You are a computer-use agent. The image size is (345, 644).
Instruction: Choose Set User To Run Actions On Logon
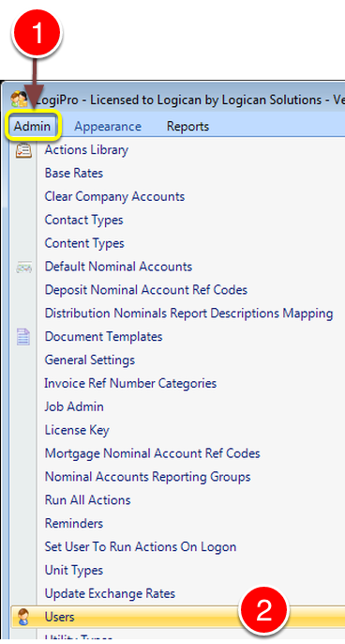pyautogui.click(x=141, y=547)
